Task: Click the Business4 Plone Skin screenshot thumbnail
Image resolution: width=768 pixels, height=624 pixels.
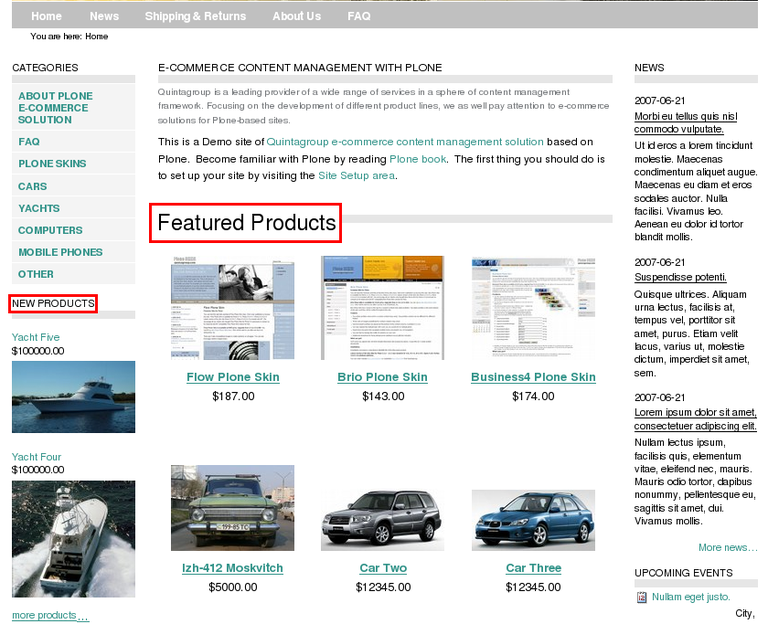Action: coord(533,308)
